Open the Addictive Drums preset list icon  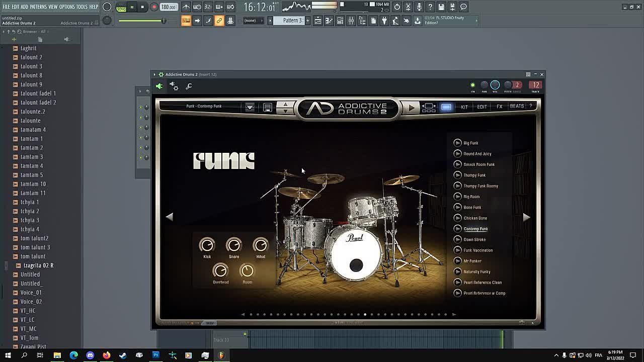250,107
